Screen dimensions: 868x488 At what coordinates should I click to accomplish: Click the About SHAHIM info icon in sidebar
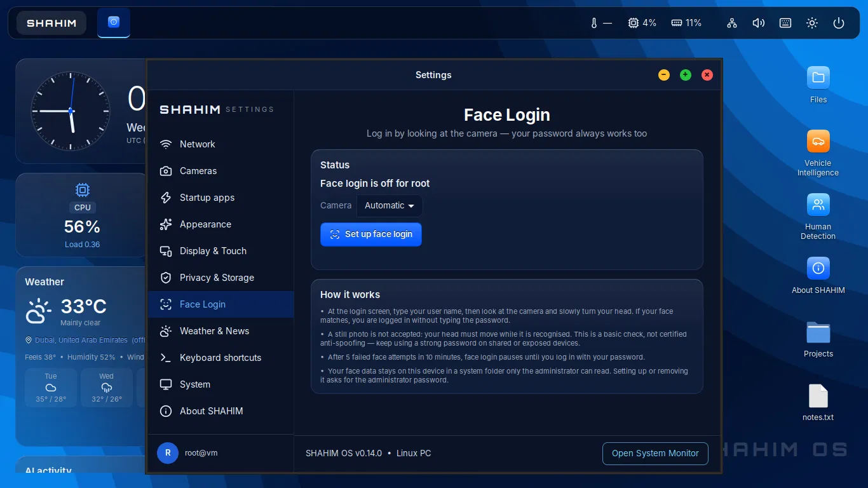click(x=166, y=411)
